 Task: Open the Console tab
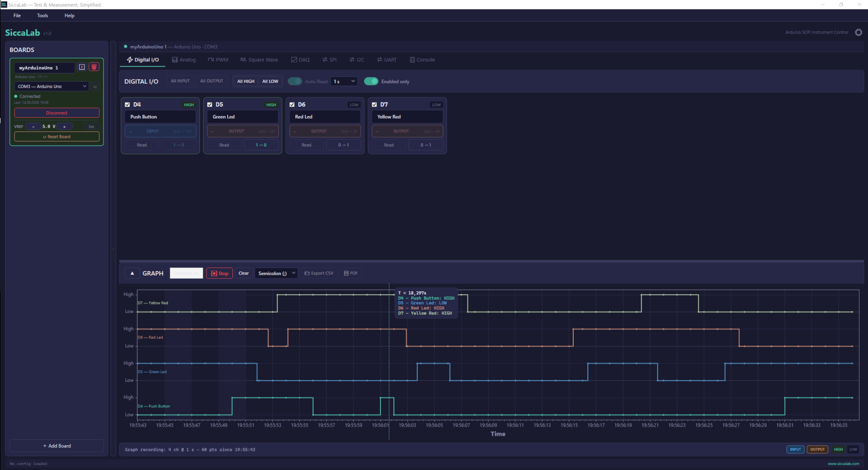click(x=422, y=60)
